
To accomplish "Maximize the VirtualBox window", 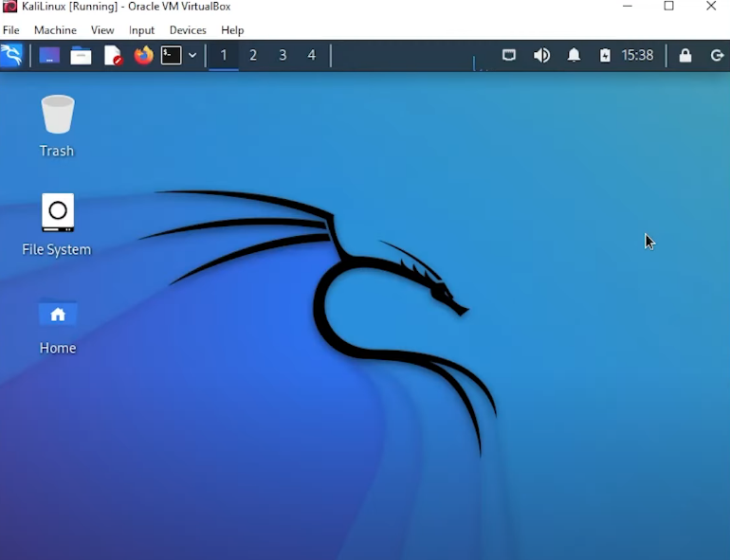I will tap(669, 6).
